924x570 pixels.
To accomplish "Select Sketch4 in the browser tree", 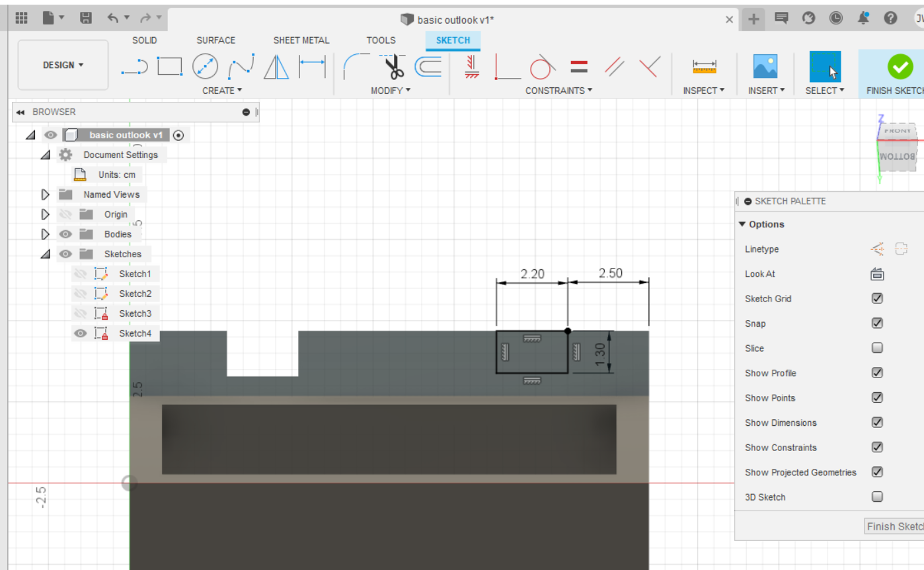I will (135, 333).
